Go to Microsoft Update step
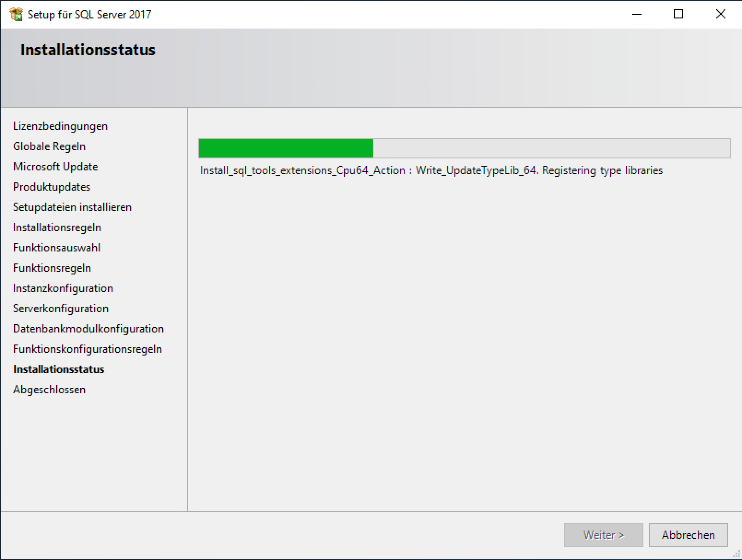Screen dimensions: 742x560 pos(55,167)
